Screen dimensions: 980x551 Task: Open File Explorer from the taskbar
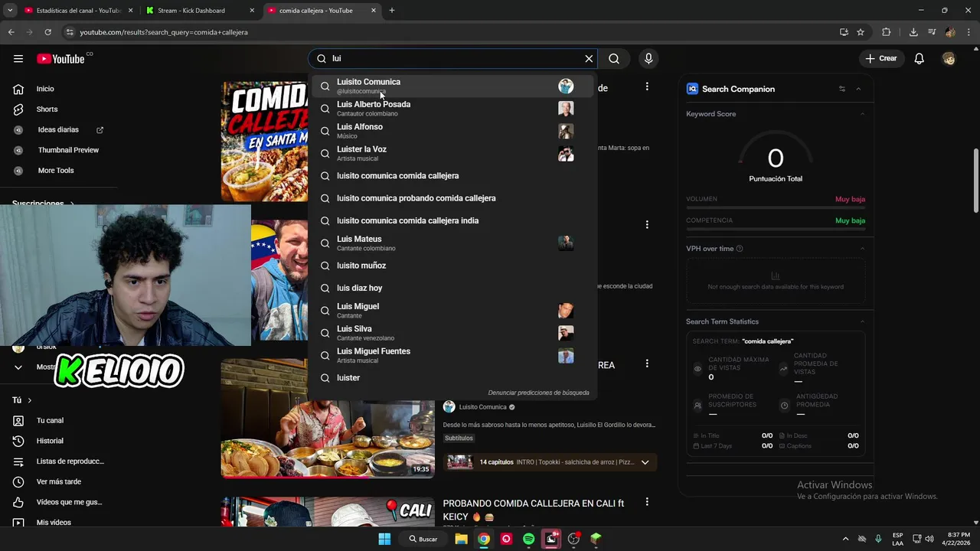click(x=461, y=539)
